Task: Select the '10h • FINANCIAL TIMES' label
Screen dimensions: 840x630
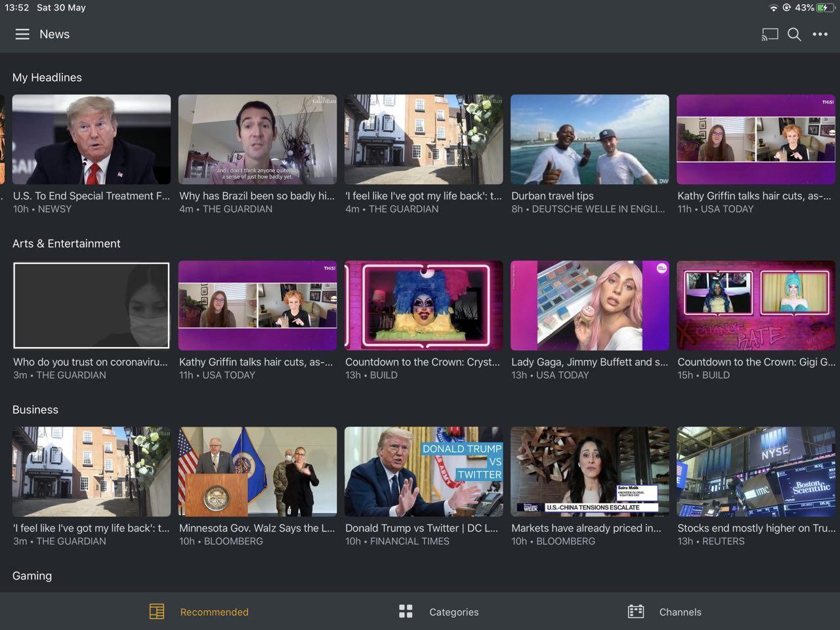Action: (x=398, y=541)
